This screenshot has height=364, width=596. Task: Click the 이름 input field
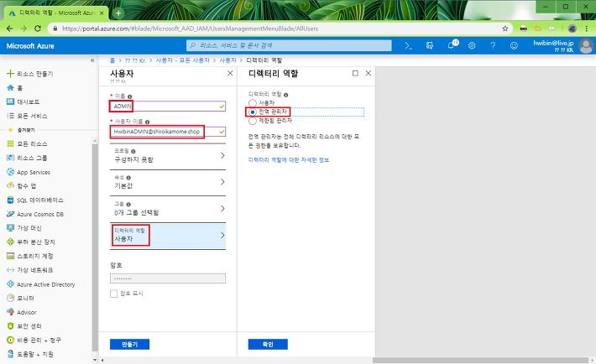pyautogui.click(x=168, y=106)
